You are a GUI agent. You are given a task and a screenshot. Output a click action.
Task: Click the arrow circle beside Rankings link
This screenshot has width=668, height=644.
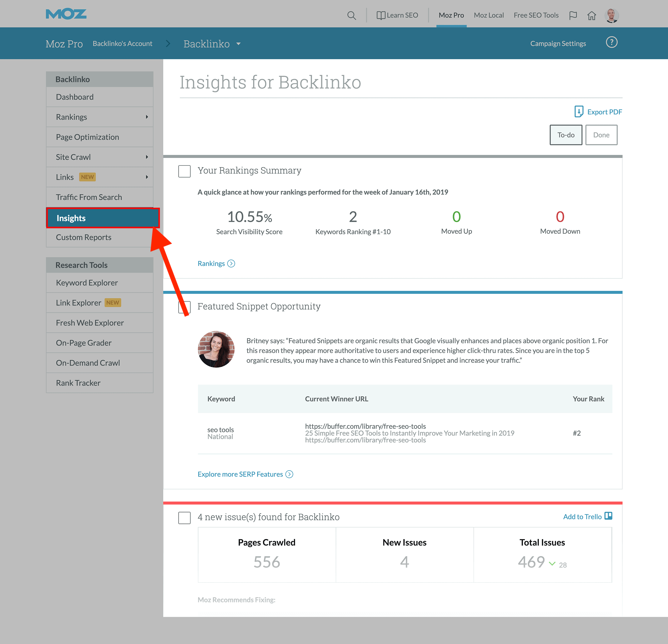point(231,264)
